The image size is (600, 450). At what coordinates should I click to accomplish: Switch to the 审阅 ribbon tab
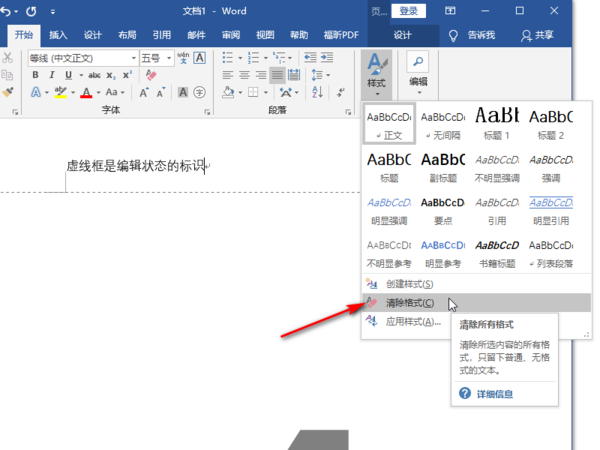(231, 35)
